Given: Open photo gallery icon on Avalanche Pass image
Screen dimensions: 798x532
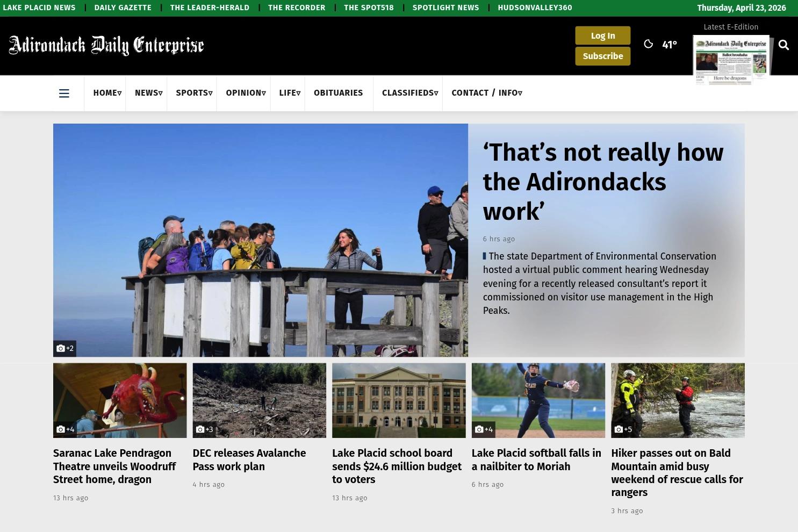Looking at the screenshot, I should pos(204,429).
